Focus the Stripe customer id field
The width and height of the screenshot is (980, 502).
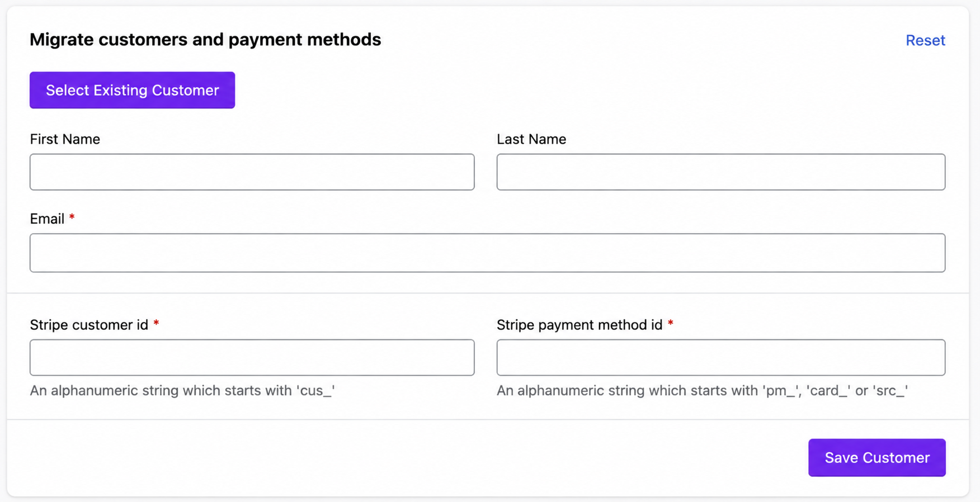pyautogui.click(x=252, y=357)
